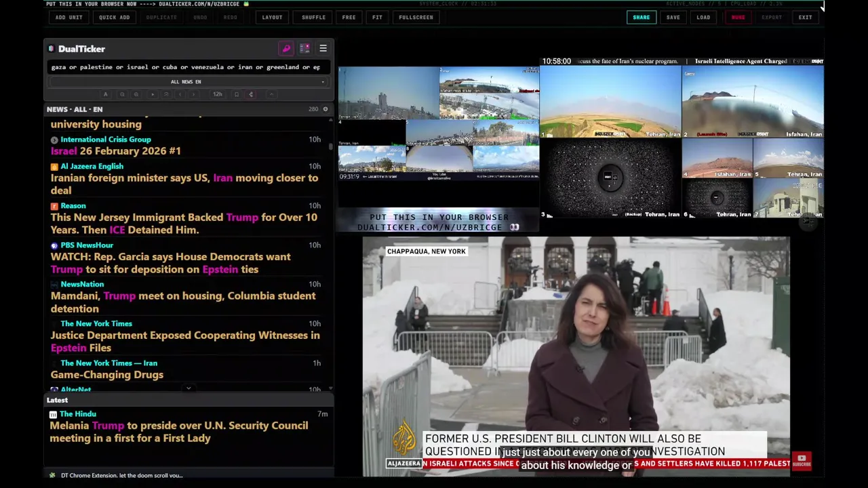Click QUICK ADD in the top toolbar
This screenshot has width=868, height=488.
[x=114, y=17]
